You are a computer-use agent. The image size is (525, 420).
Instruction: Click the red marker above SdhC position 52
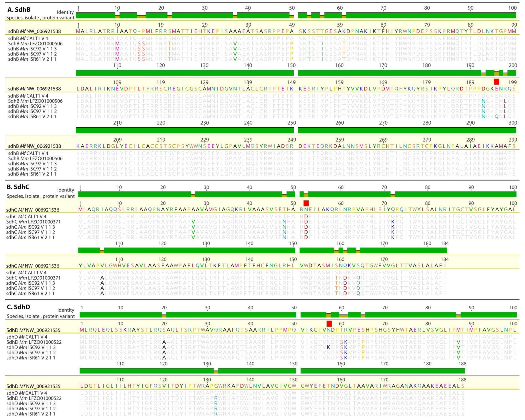(306, 203)
